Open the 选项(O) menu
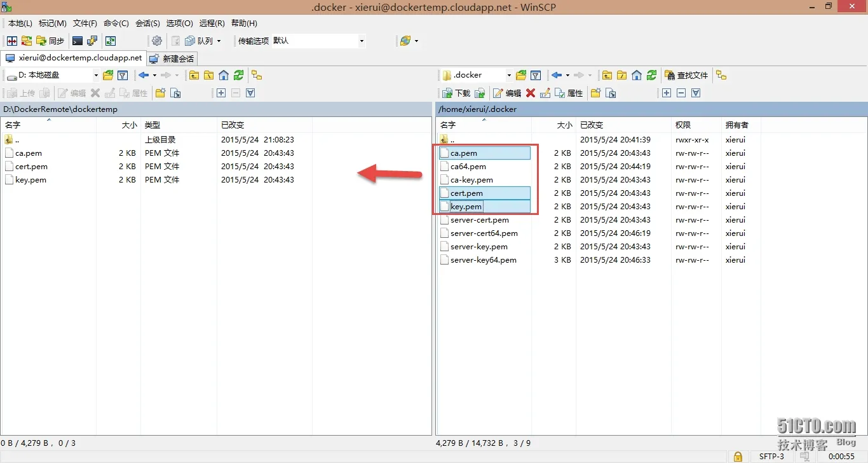Viewport: 868px width, 463px height. 179,23
